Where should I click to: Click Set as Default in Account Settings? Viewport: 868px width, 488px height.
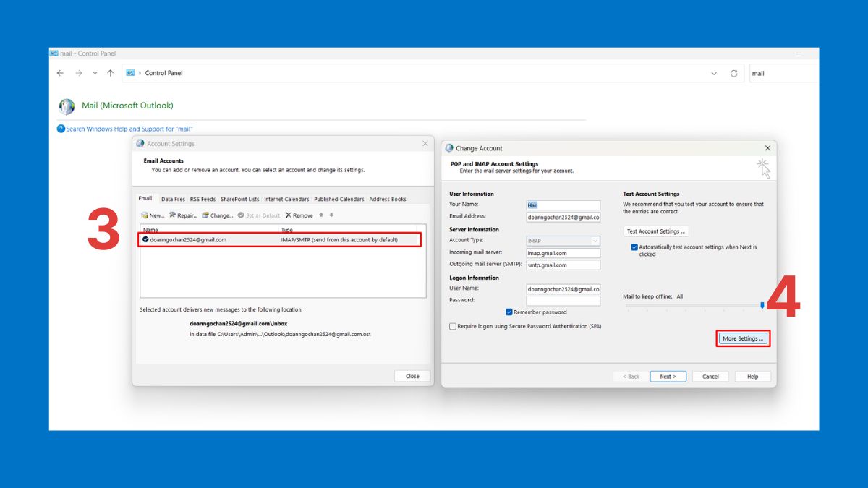(259, 215)
